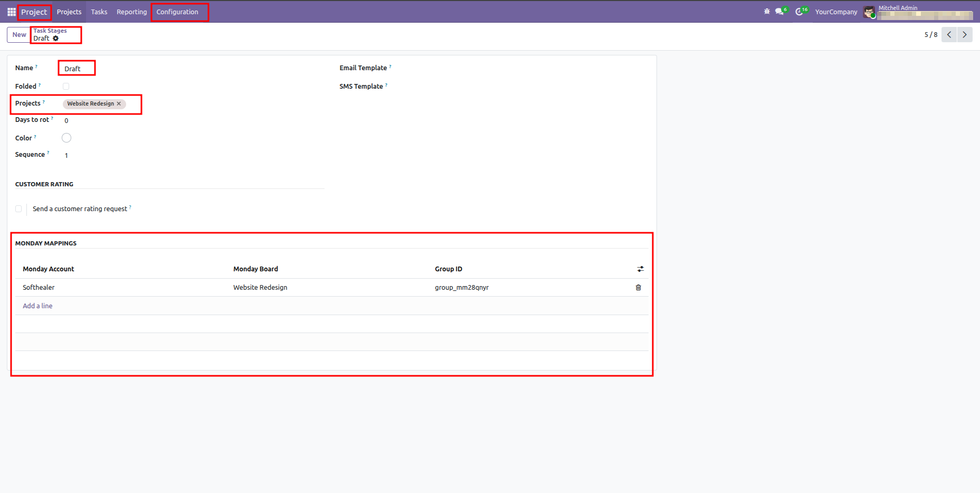
Task: Toggle the Folded checkbox
Action: click(x=66, y=86)
